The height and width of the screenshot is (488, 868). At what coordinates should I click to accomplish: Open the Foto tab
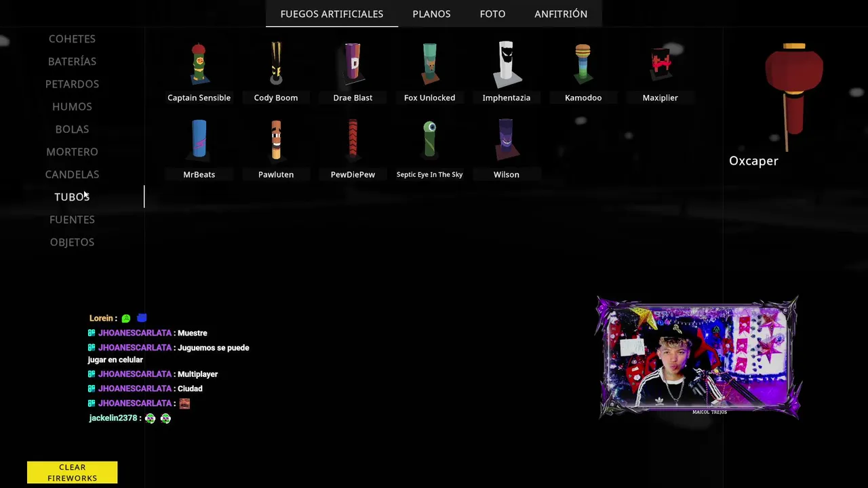click(x=492, y=14)
